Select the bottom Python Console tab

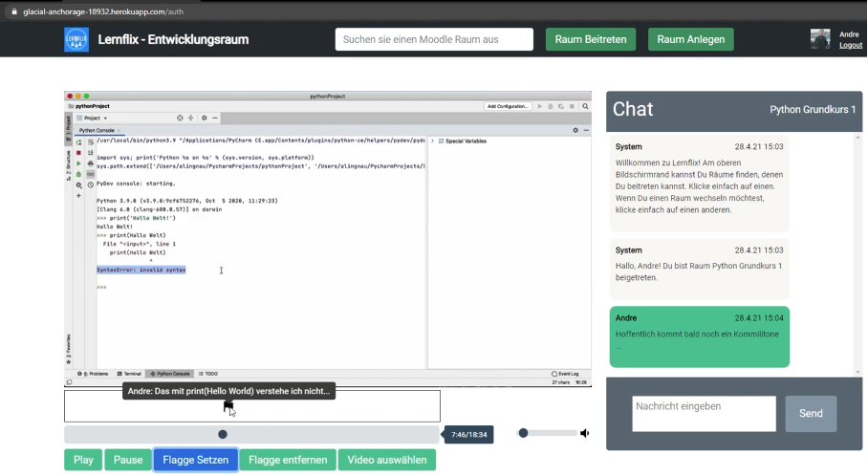pyautogui.click(x=170, y=374)
